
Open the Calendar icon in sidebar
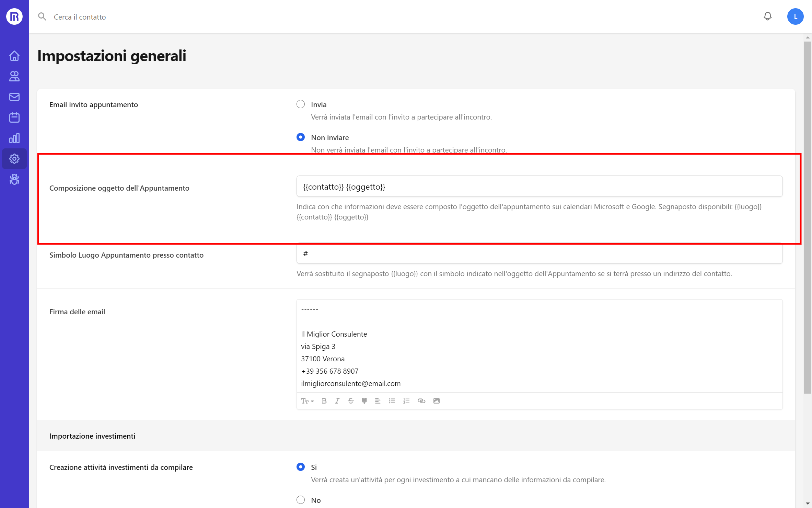coord(14,117)
